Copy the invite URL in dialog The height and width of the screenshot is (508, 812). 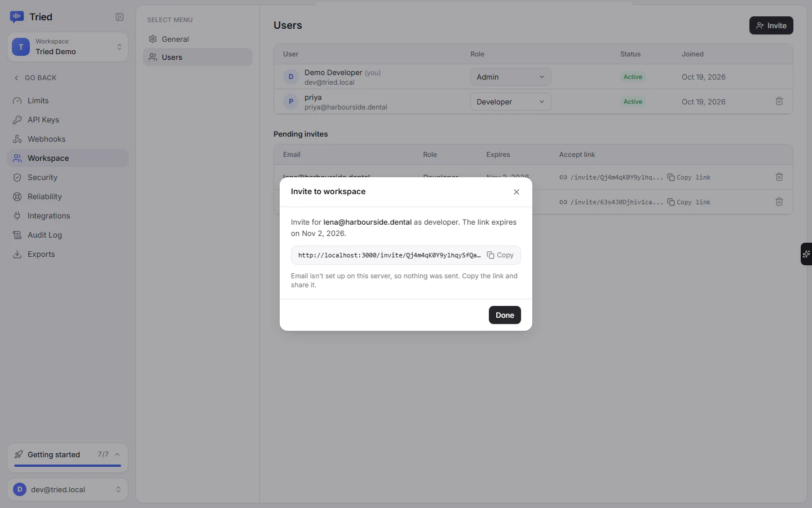pyautogui.click(x=500, y=255)
